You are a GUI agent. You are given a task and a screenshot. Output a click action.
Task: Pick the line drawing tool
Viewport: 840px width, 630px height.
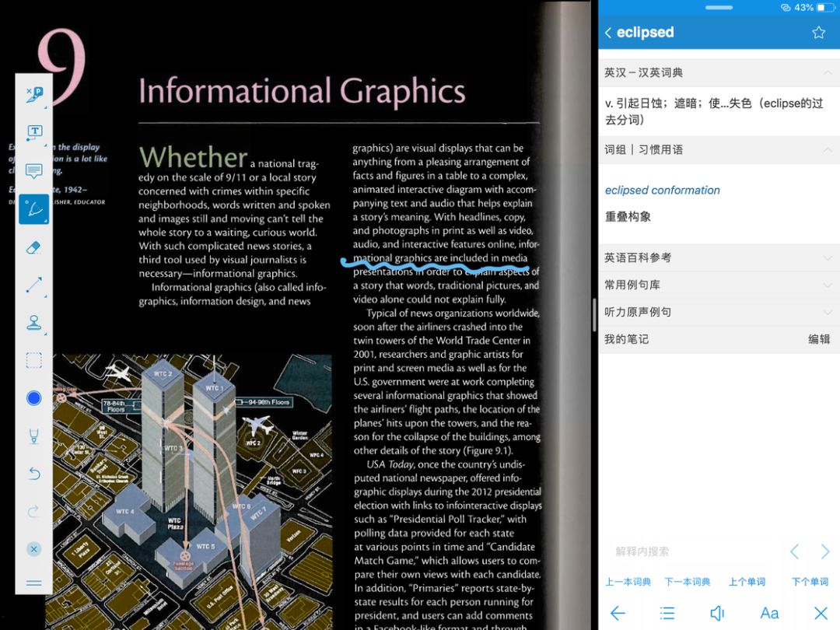34,285
